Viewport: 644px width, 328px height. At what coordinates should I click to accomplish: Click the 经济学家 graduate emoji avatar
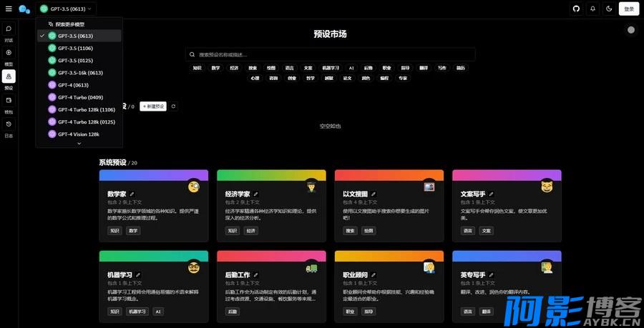tap(311, 187)
